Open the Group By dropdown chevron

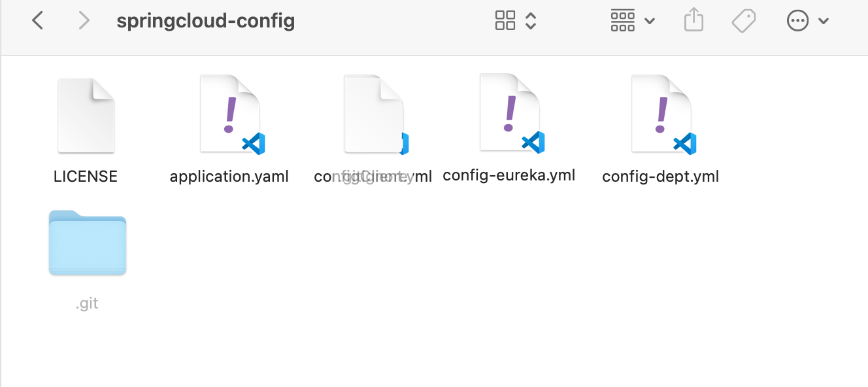[x=650, y=21]
